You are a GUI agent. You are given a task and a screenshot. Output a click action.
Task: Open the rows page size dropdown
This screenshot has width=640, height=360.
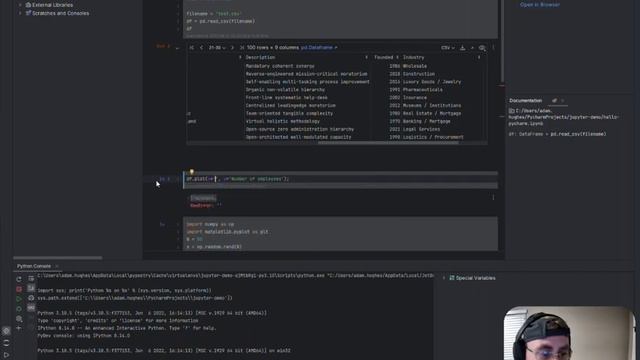coord(217,48)
